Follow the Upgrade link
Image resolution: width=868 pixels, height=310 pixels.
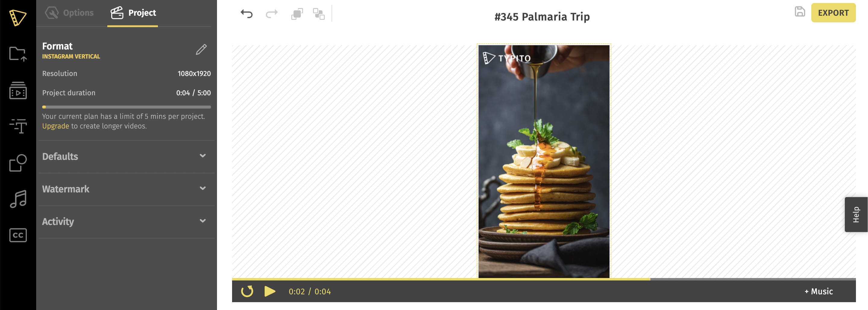(x=55, y=126)
